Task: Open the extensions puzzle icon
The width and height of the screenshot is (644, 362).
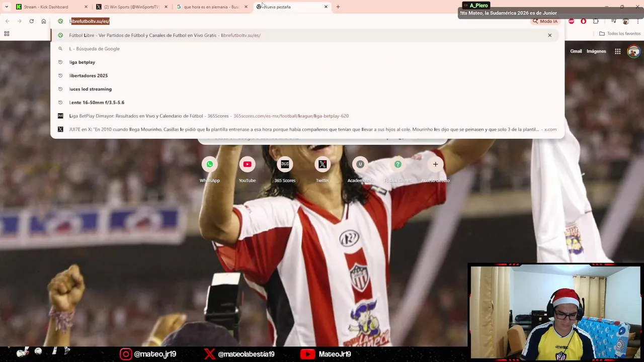Action: pyautogui.click(x=596, y=21)
